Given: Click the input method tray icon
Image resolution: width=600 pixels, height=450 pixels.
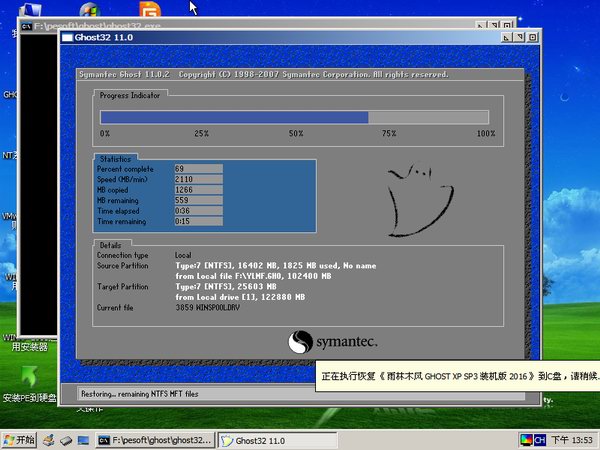Looking at the screenshot, I should [x=526, y=440].
